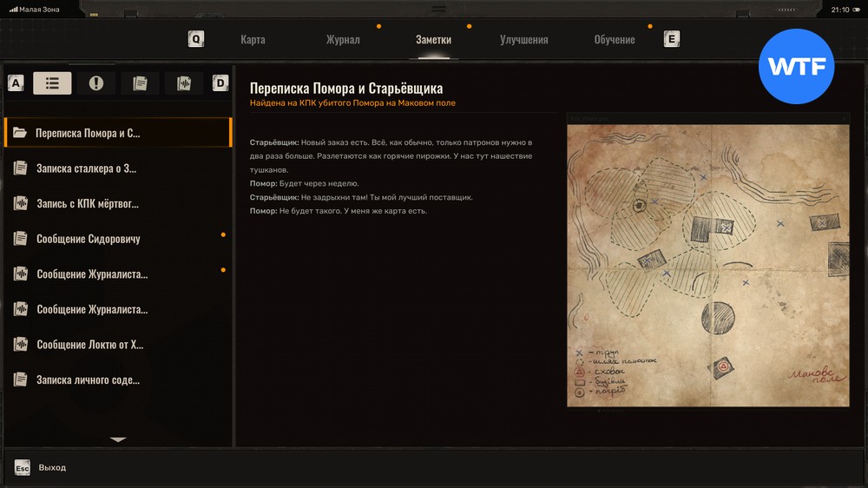The image size is (868, 488).
Task: Select the Запись с КПК мёртвого audio note
Action: click(117, 204)
